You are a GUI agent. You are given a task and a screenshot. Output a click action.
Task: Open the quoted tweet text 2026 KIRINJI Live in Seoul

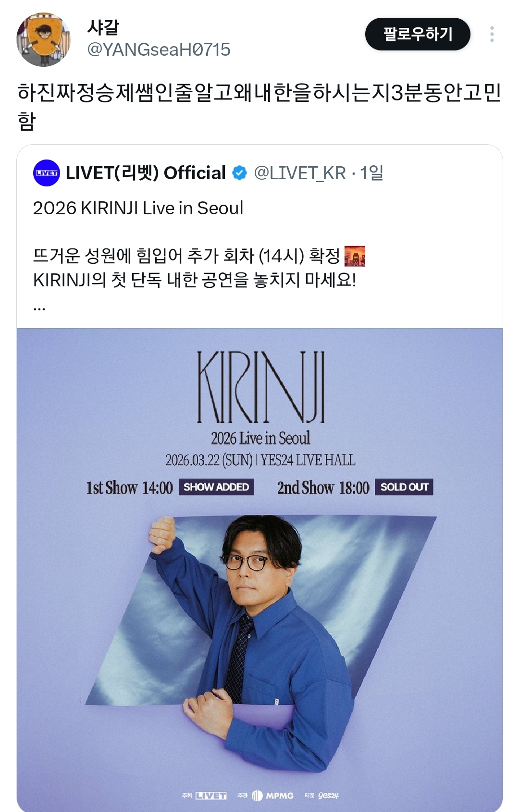pos(138,208)
